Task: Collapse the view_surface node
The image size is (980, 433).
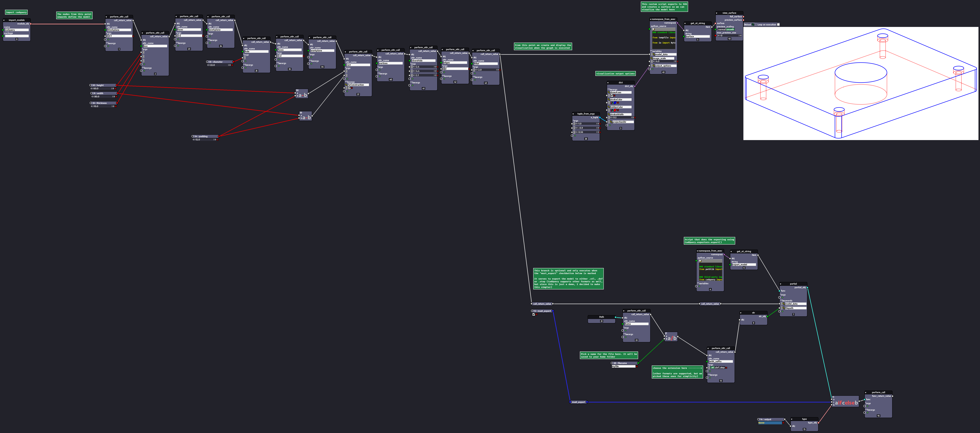Action: pyautogui.click(x=717, y=13)
